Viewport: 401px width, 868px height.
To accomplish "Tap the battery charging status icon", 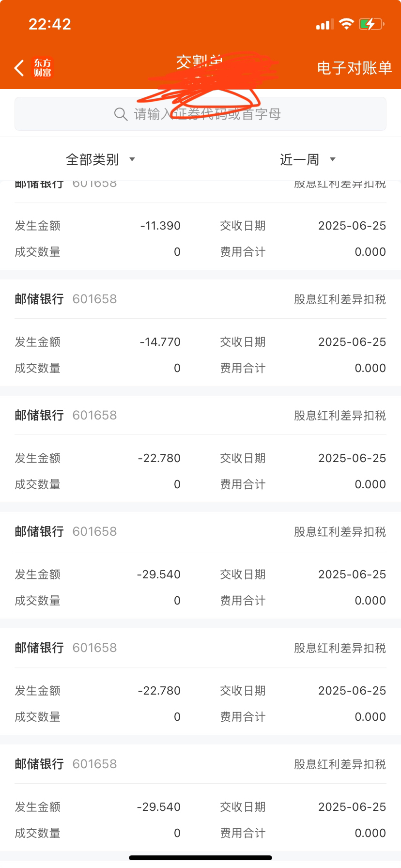I will click(371, 24).
